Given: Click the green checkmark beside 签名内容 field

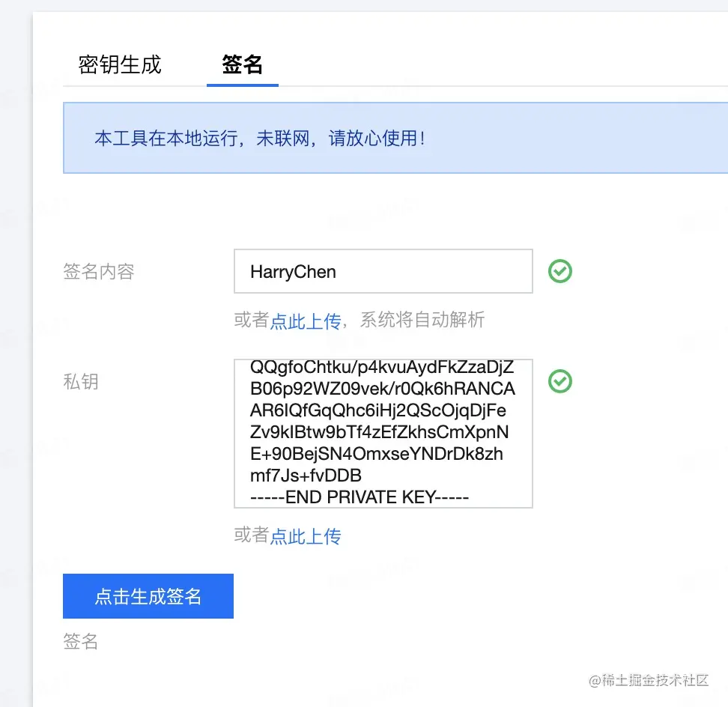Looking at the screenshot, I should [x=560, y=271].
